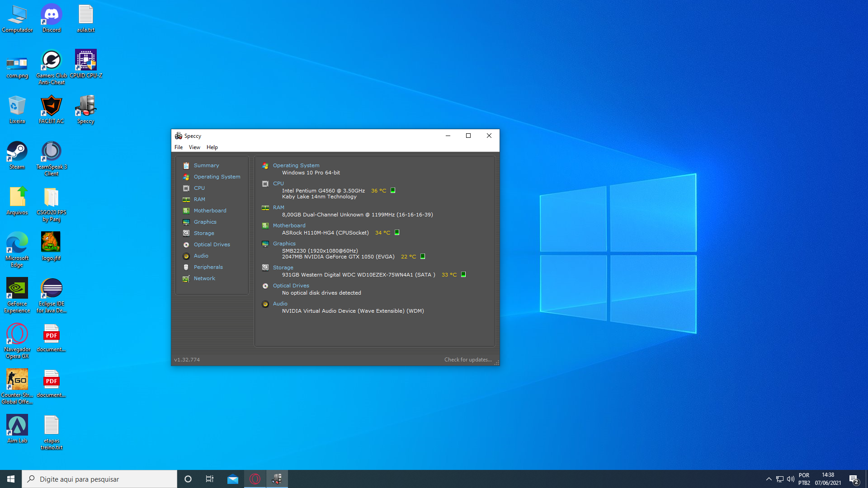This screenshot has height=488, width=868.
Task: Open the Summary section in the Speccy sidebar
Action: [x=206, y=165]
